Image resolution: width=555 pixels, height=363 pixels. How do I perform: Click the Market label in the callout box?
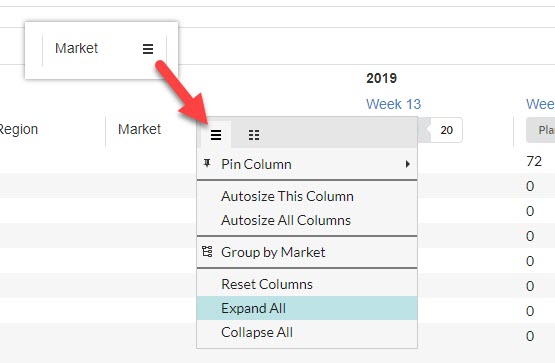click(x=76, y=48)
